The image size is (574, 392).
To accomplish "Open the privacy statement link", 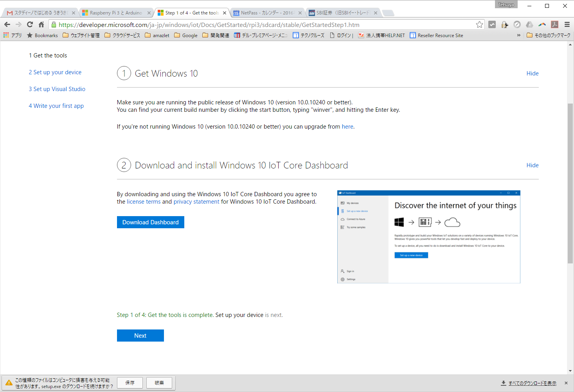I will pyautogui.click(x=196, y=202).
